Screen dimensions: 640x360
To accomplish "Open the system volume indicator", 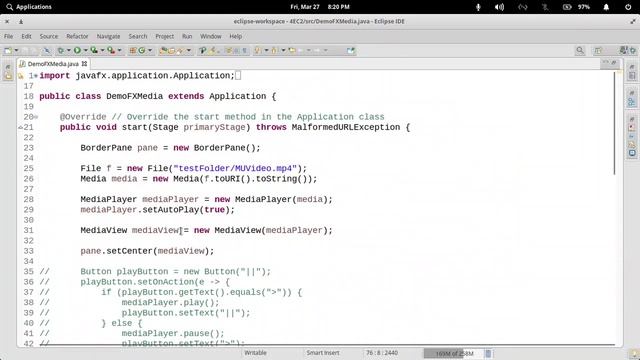I will click(x=499, y=7).
